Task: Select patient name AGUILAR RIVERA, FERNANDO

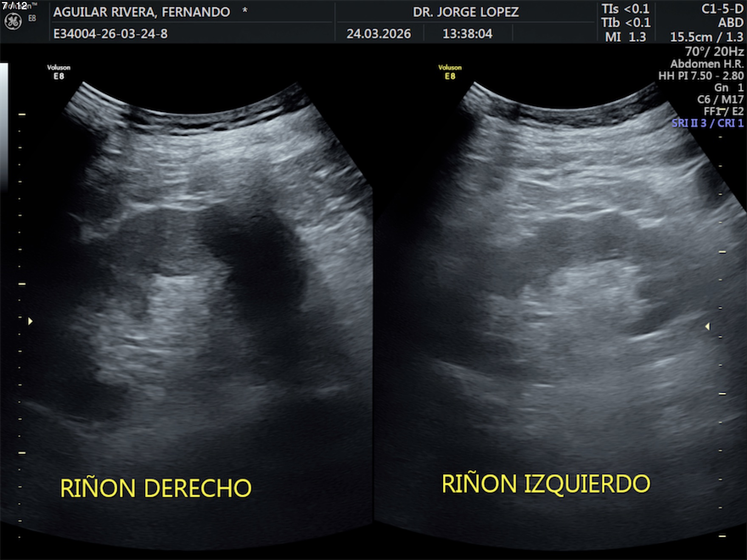Action: (x=141, y=12)
